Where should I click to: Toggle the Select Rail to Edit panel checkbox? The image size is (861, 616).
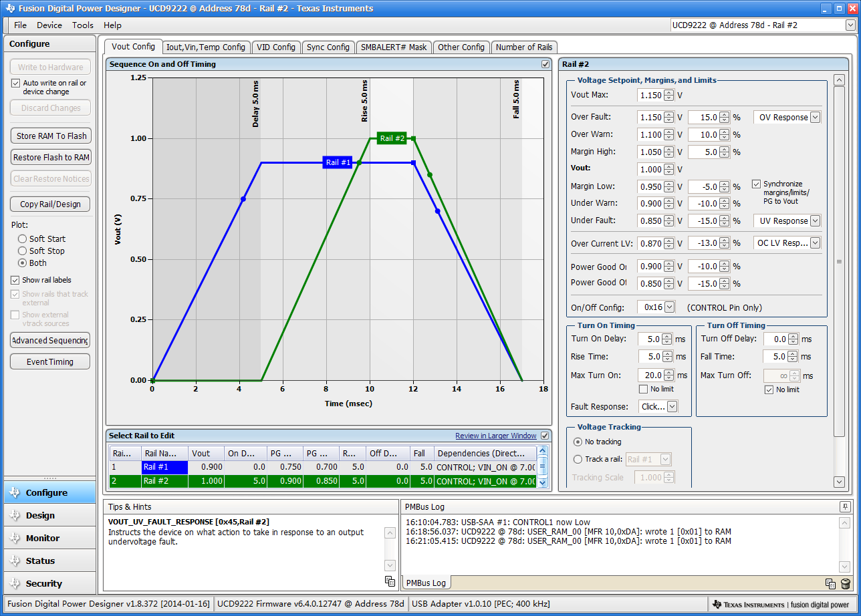tap(545, 436)
